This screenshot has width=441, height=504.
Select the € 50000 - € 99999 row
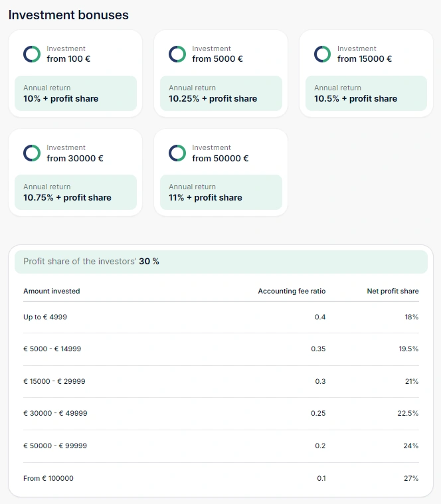pos(221,446)
